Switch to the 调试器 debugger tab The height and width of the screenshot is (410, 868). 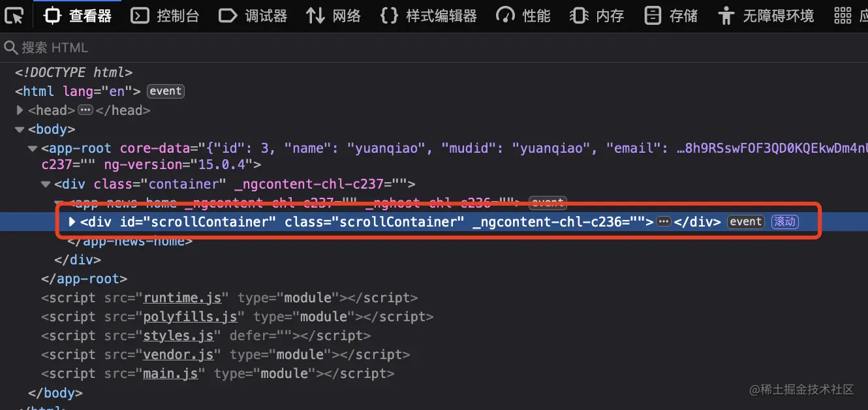coord(253,16)
